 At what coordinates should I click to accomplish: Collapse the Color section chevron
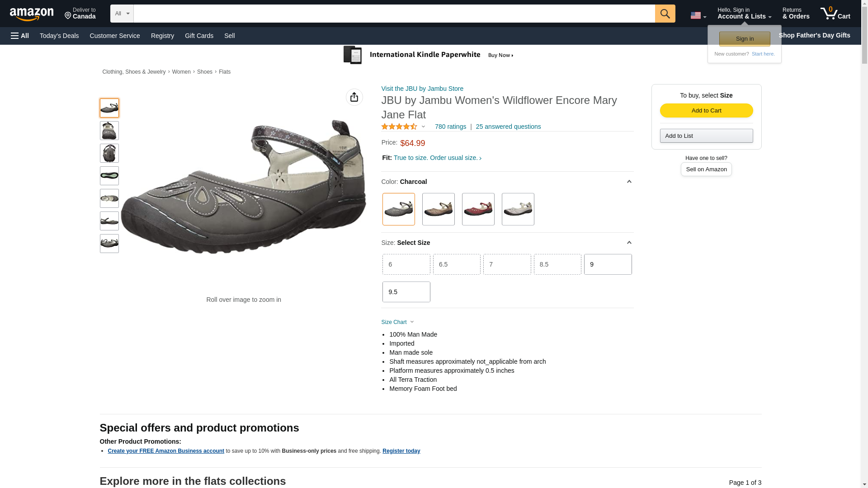pos(629,182)
